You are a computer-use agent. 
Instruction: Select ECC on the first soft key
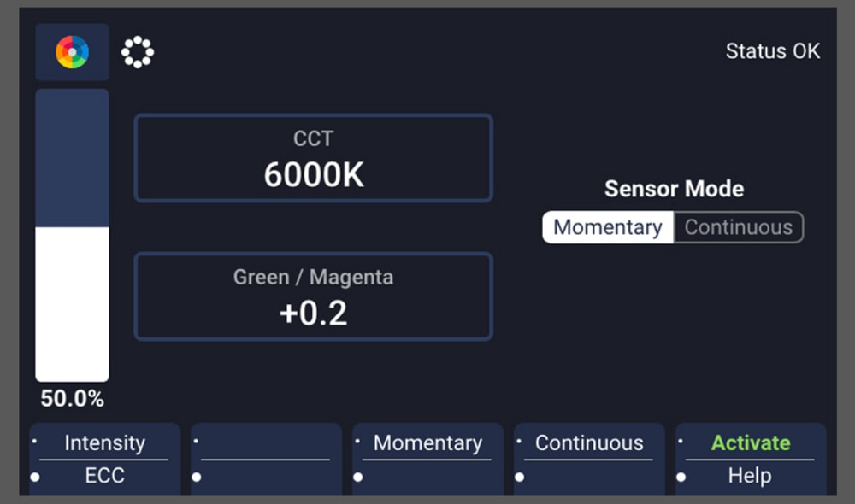click(104, 476)
